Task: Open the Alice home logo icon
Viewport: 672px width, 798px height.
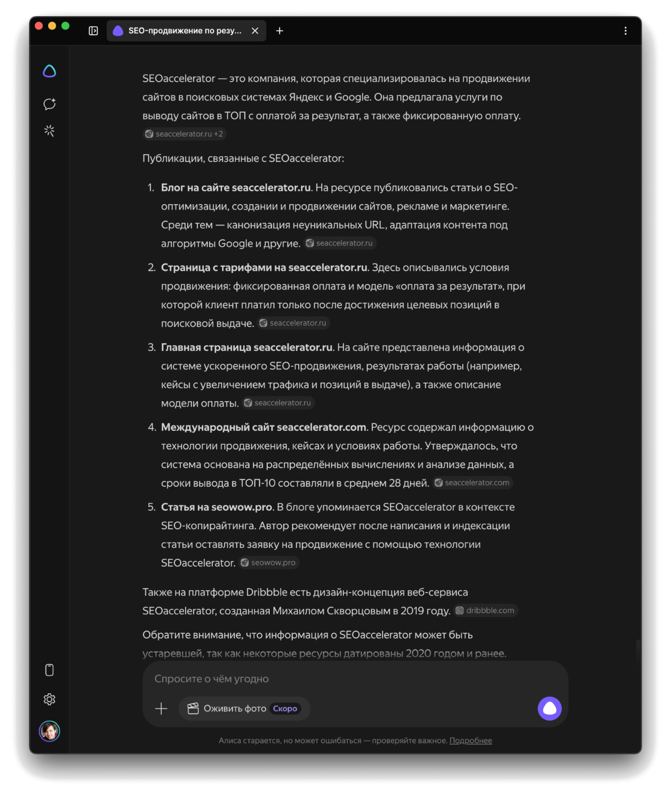Action: (x=50, y=71)
